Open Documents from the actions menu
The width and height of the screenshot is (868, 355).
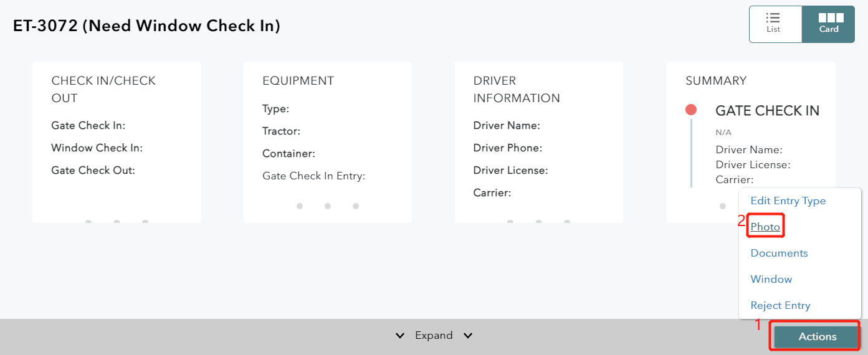point(779,253)
